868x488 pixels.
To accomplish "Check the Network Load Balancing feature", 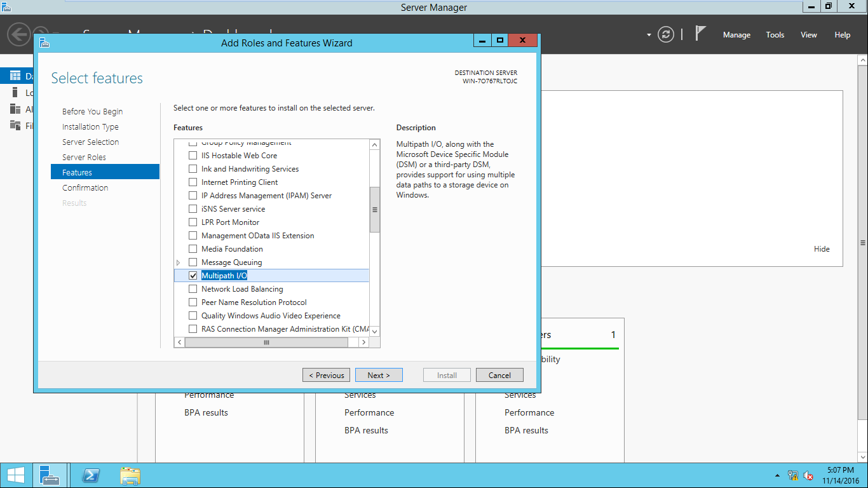I will click(x=193, y=288).
